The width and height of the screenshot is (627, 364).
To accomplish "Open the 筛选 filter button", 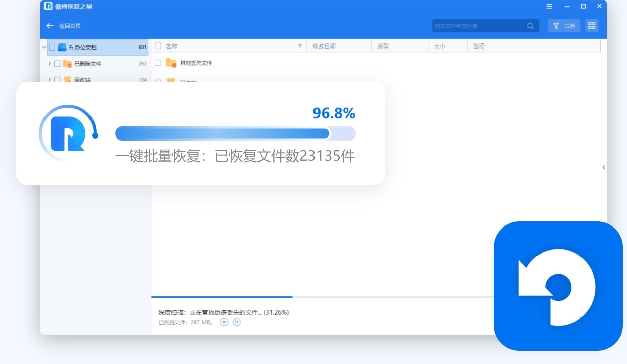I will point(564,26).
